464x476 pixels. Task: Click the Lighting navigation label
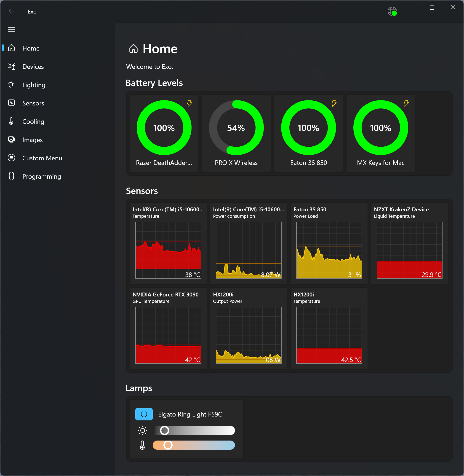click(34, 85)
